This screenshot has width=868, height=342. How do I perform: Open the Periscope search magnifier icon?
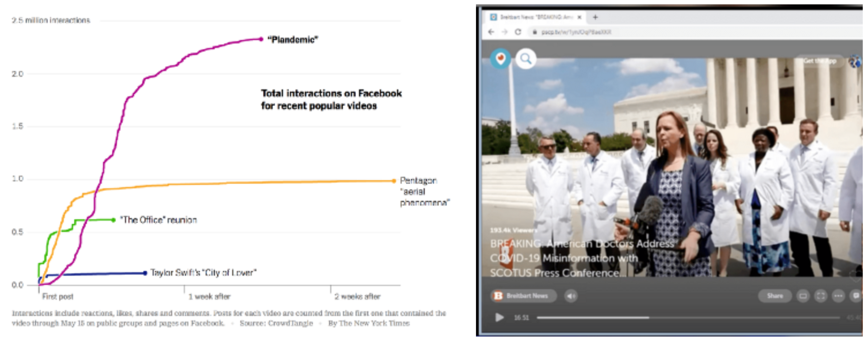pos(526,59)
